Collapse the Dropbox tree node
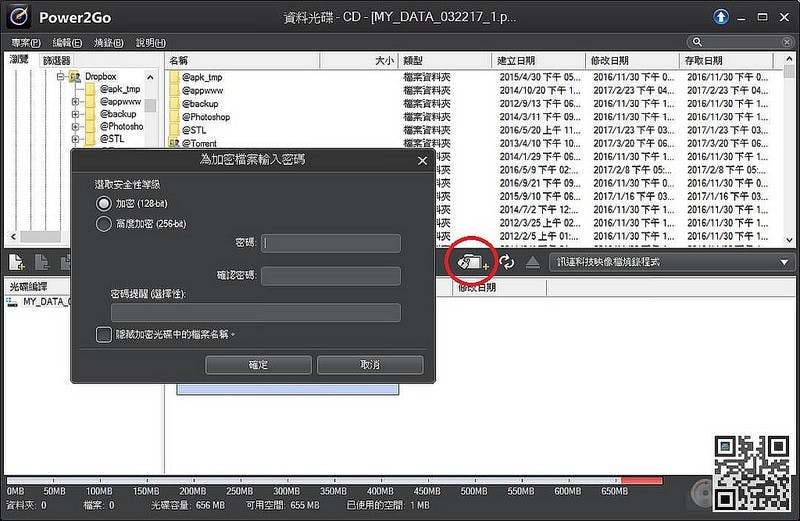 coord(61,77)
